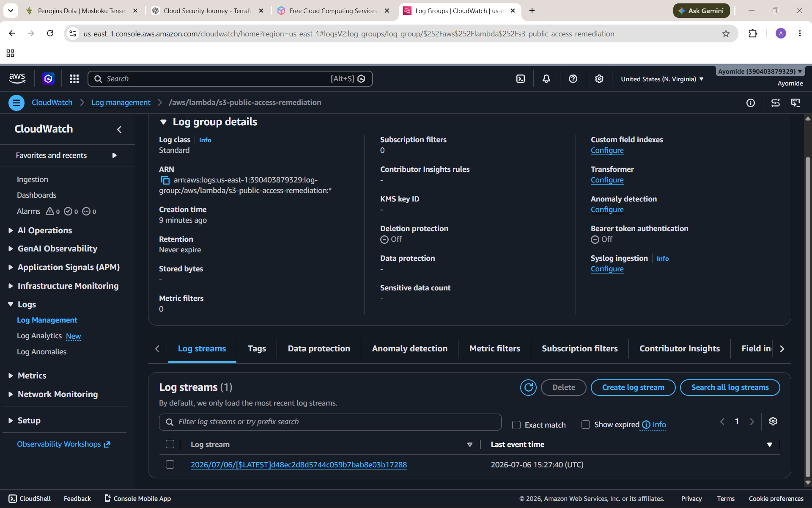Viewport: 812px width, 508px height.
Task: Open the Anomaly detection tab
Action: coord(409,348)
